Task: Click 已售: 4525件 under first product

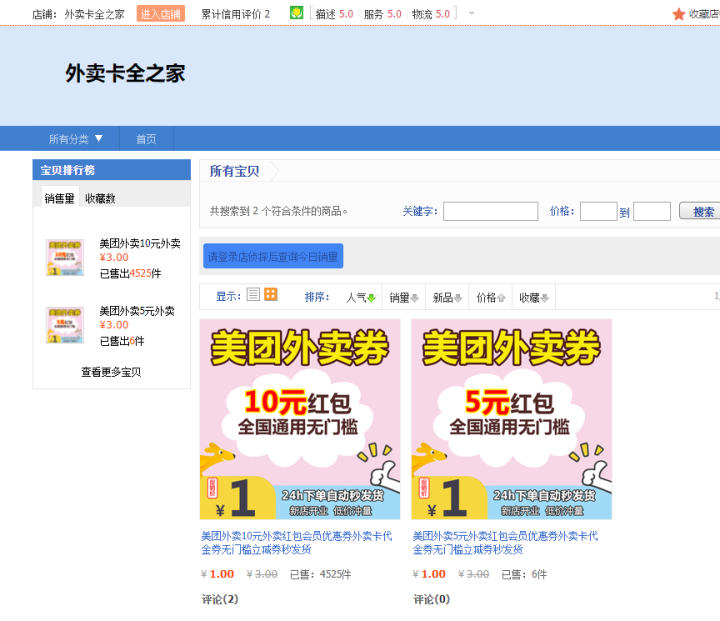Action: 321,574
